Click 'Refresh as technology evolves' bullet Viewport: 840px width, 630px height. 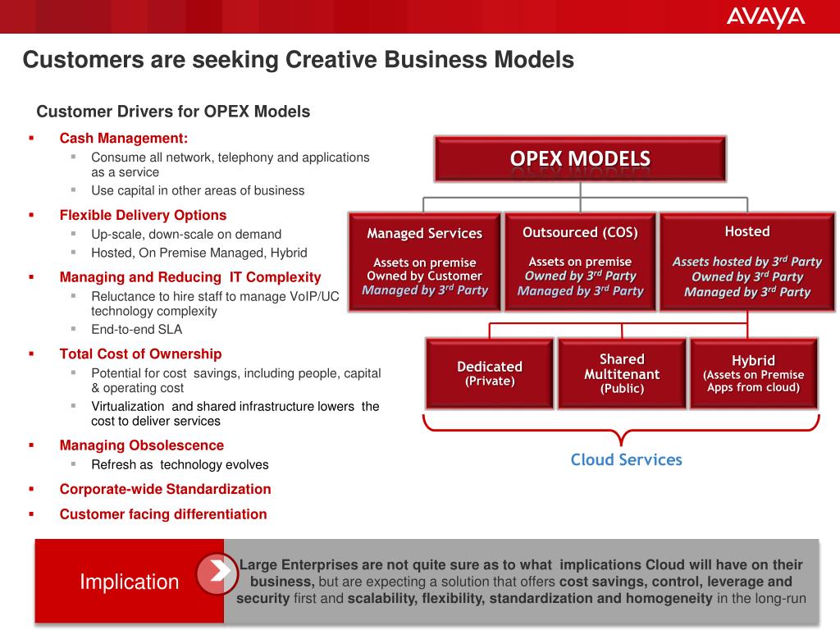180,464
